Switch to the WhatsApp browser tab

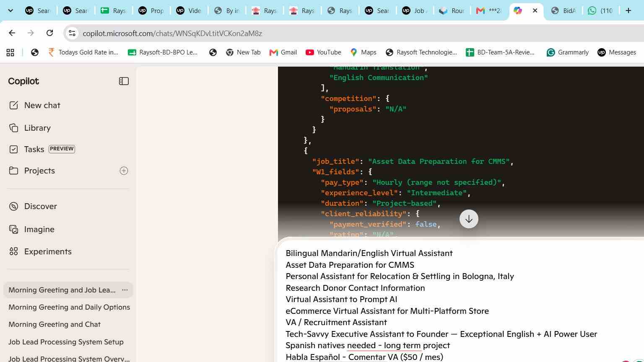pyautogui.click(x=601, y=10)
